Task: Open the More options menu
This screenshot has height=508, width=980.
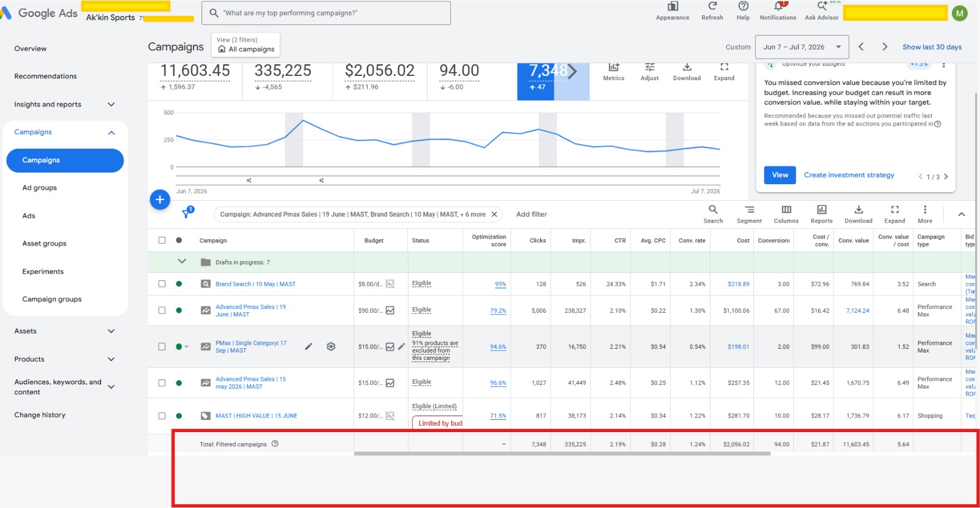Action: [925, 209]
